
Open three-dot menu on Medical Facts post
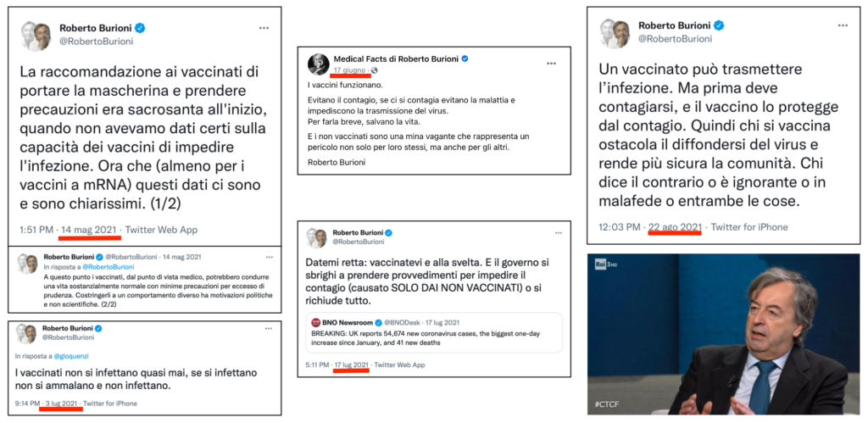tap(551, 63)
